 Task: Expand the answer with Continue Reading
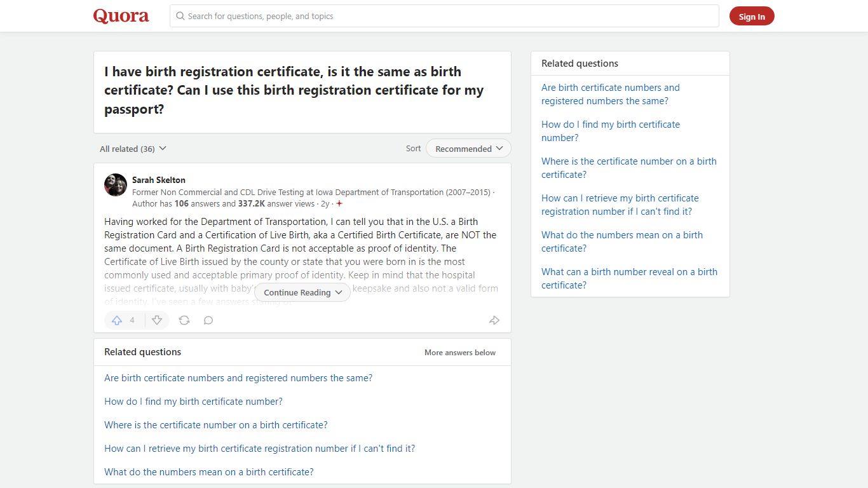(302, 292)
